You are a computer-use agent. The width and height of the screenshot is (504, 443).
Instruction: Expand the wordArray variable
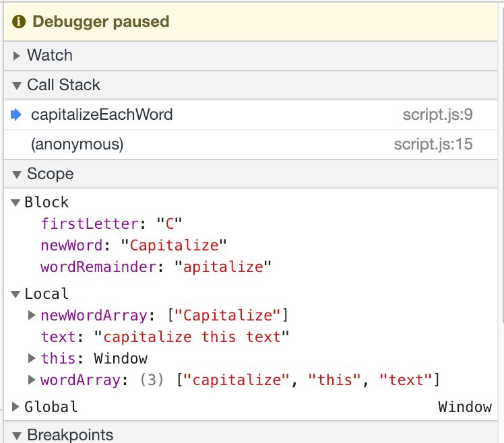point(32,380)
